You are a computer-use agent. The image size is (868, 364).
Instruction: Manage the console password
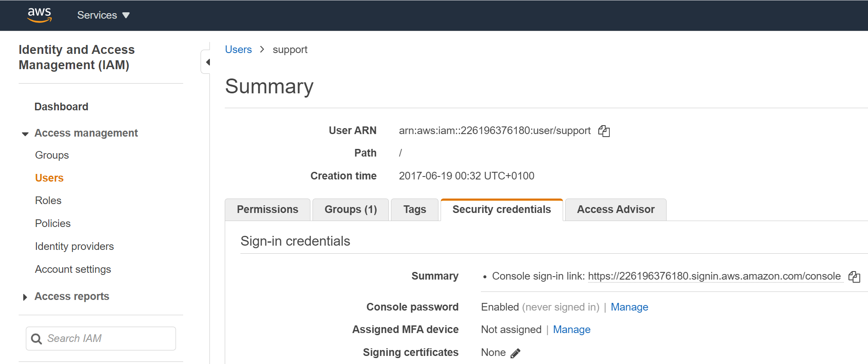pos(629,307)
